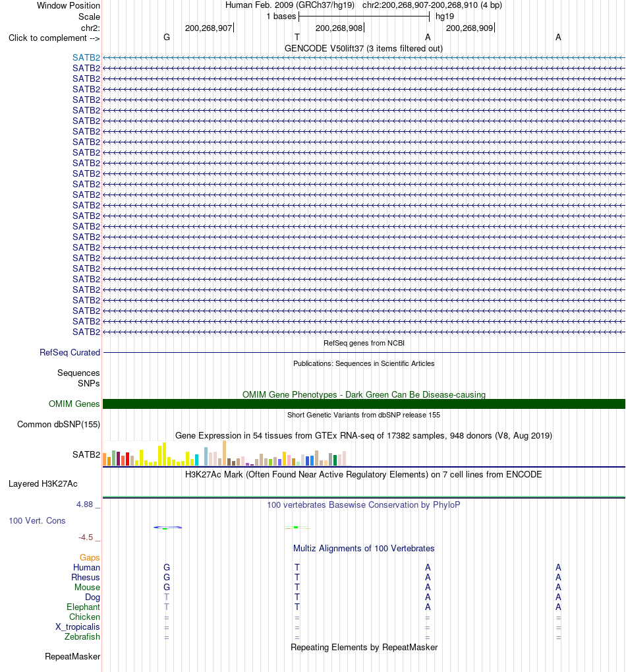626x672 pixels.
Task: Click the '1 bases' scale bar label
Action: point(281,16)
